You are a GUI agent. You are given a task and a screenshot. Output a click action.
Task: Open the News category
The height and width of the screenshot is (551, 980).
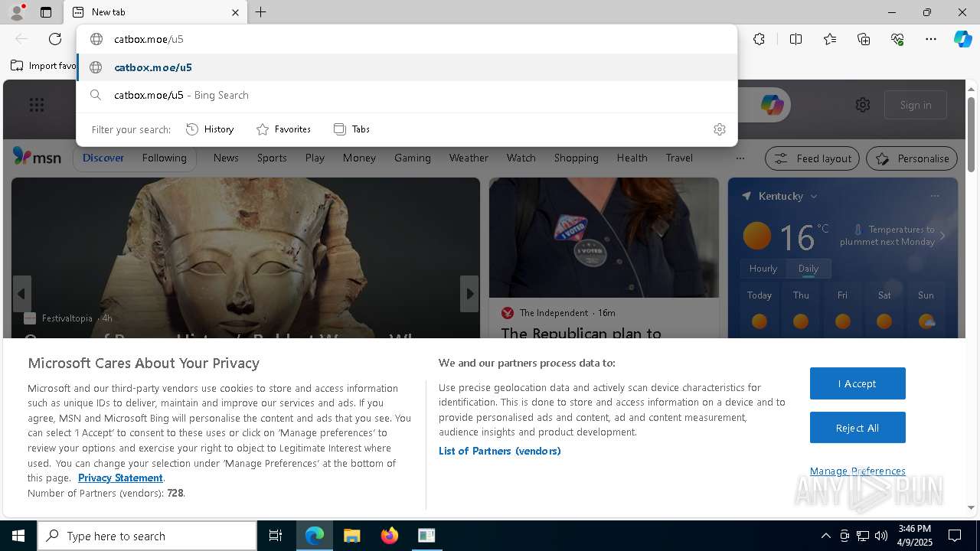point(226,158)
